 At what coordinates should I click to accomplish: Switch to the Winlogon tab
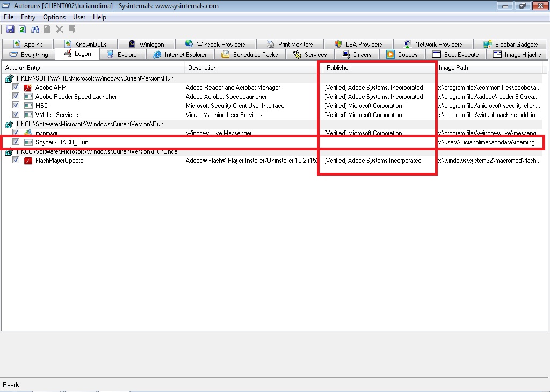(x=146, y=44)
